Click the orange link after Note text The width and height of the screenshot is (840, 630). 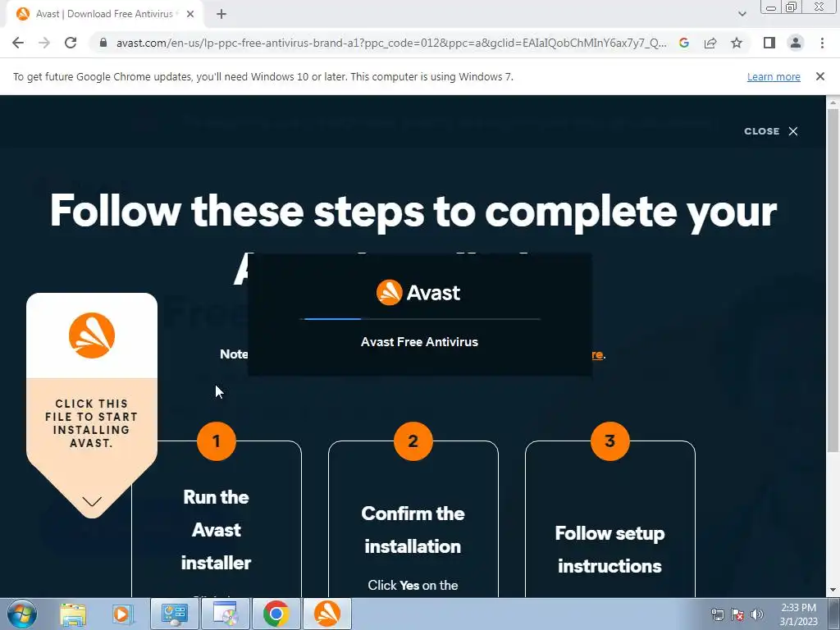597,354
